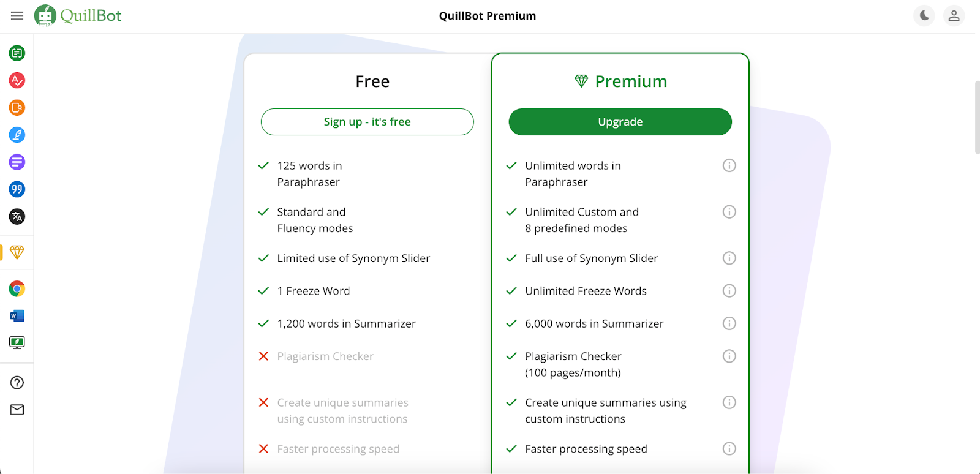Viewport: 980px width, 474px height.
Task: Open the Paraphraser tool in sidebar
Action: (x=17, y=53)
